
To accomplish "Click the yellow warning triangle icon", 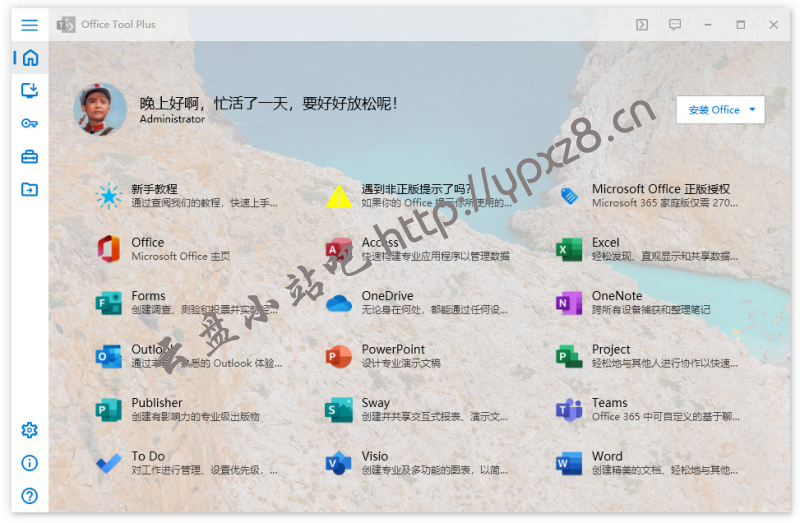I will coord(339,196).
